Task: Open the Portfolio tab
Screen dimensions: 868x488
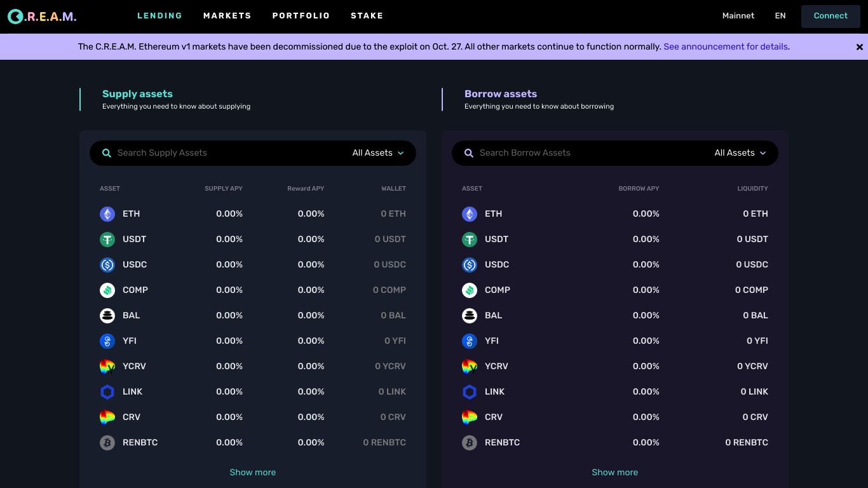Action: [x=301, y=16]
